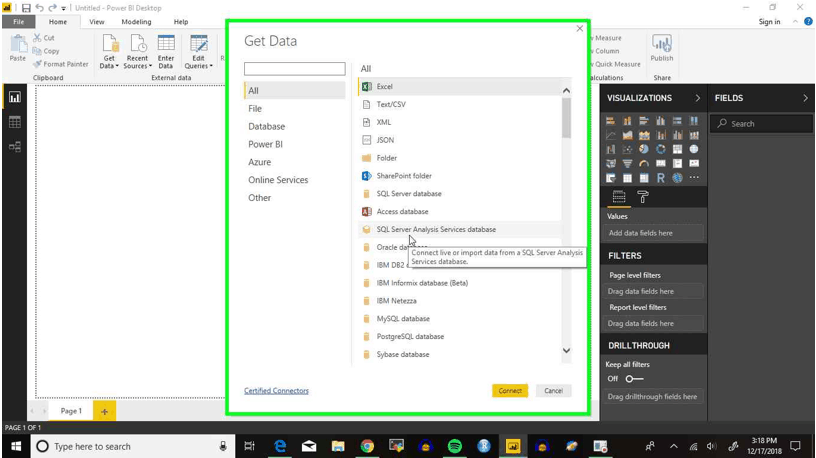Click the Save icon in the title bar
Viewport: 816px width, 458px height.
point(26,8)
